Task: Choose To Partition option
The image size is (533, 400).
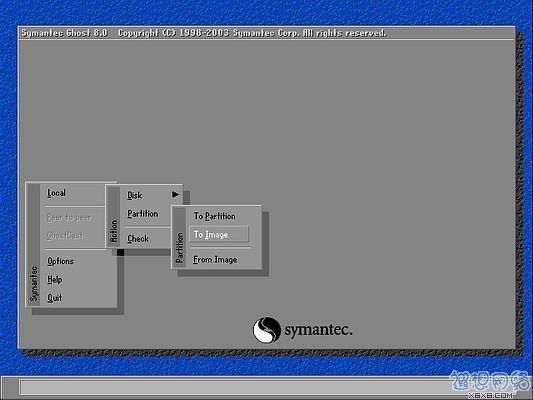Action: (x=214, y=216)
